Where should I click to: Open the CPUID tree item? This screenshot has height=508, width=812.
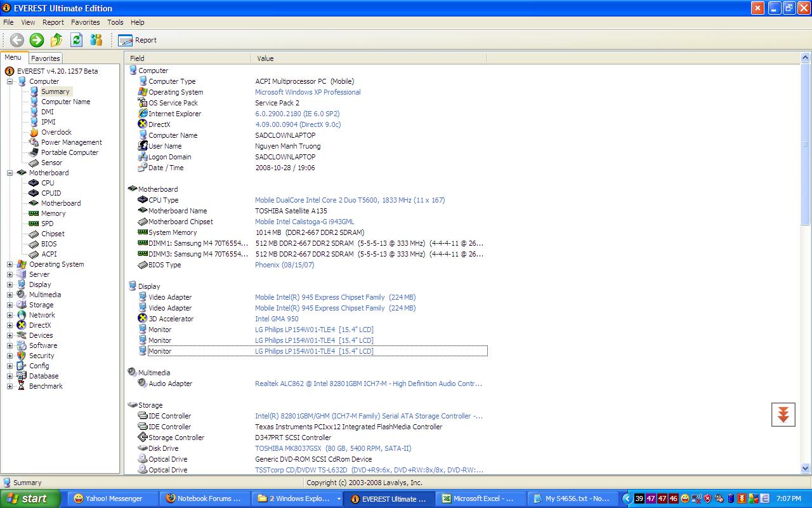(x=51, y=193)
